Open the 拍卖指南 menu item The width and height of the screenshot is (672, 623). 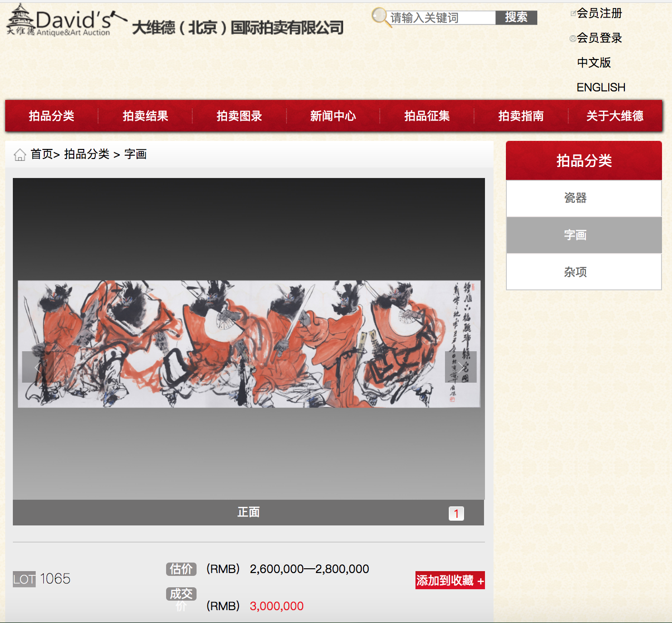pos(521,116)
